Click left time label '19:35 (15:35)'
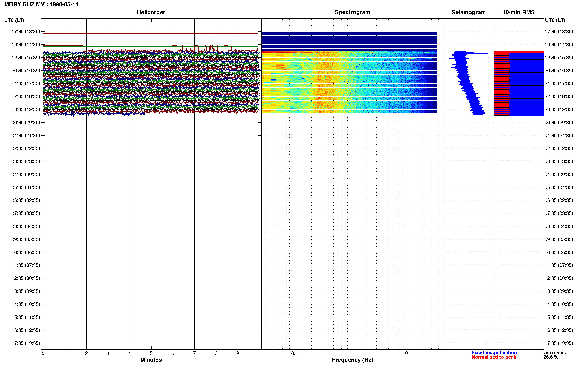The width and height of the screenshot is (588, 368). point(26,57)
